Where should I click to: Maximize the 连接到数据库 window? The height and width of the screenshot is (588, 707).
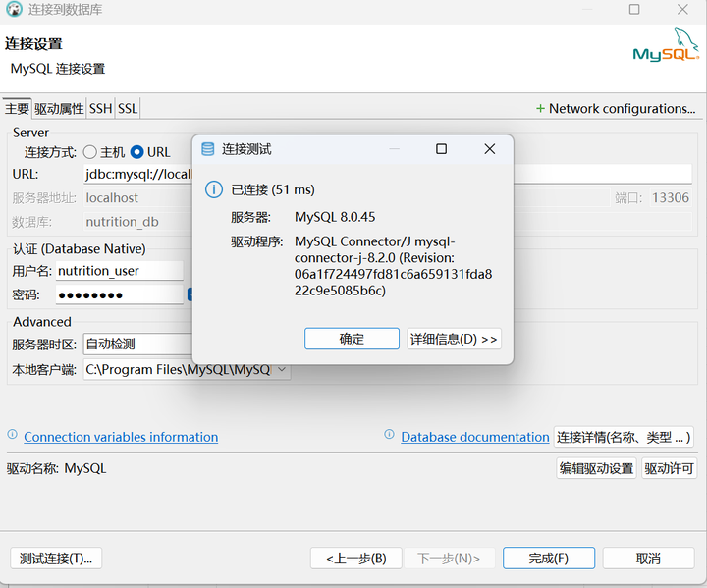tap(634, 9)
